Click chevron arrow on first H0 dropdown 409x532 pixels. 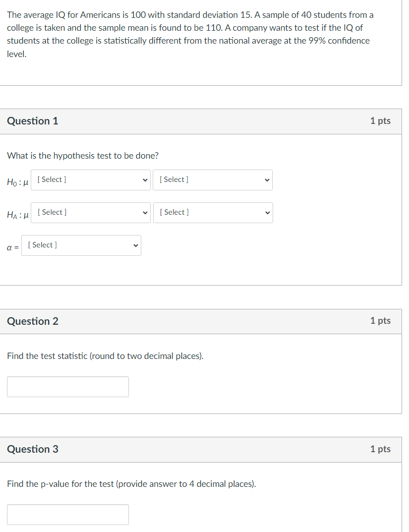click(x=145, y=180)
